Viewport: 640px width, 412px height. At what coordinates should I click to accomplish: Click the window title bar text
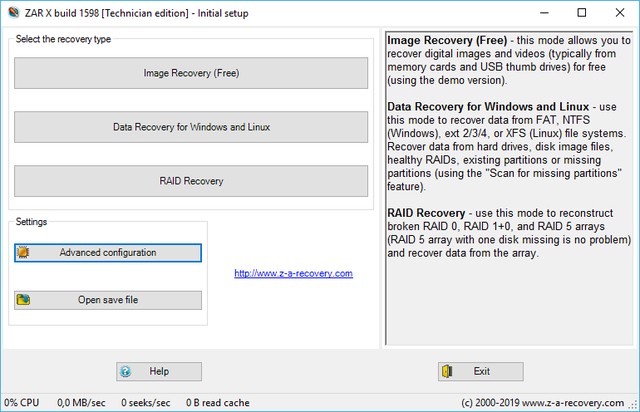140,13
